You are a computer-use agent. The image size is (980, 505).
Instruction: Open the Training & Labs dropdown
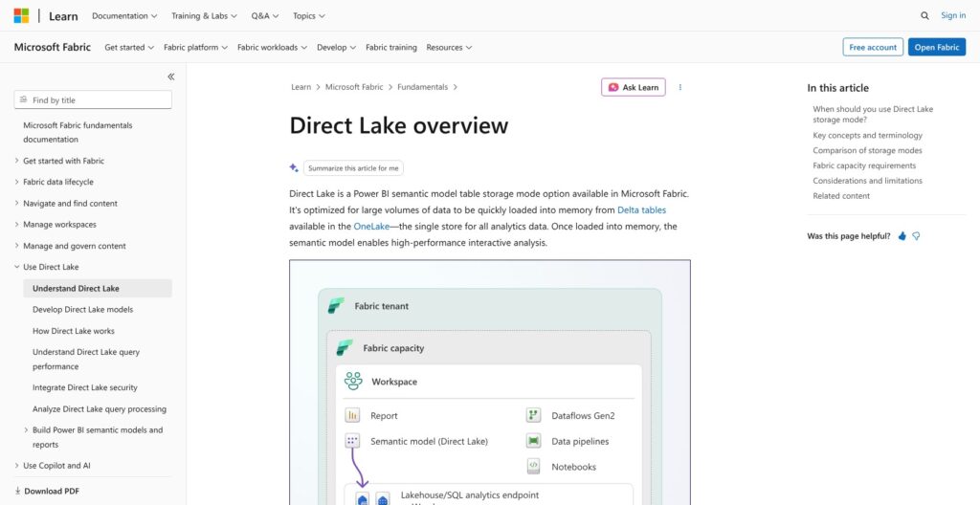pyautogui.click(x=205, y=15)
